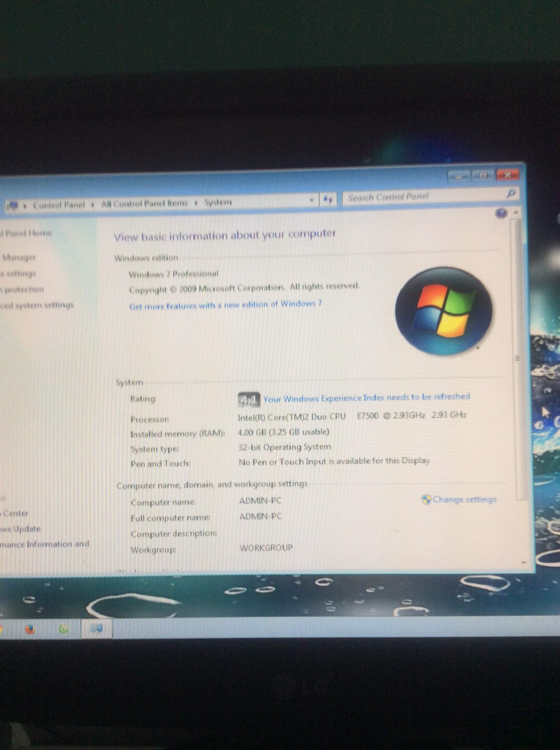Click the search magnifier icon

point(511,193)
